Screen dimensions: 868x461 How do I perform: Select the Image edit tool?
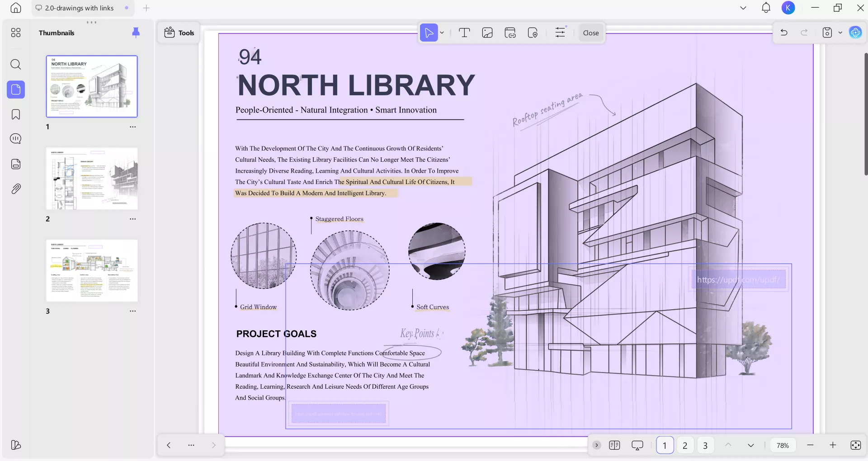pos(487,33)
